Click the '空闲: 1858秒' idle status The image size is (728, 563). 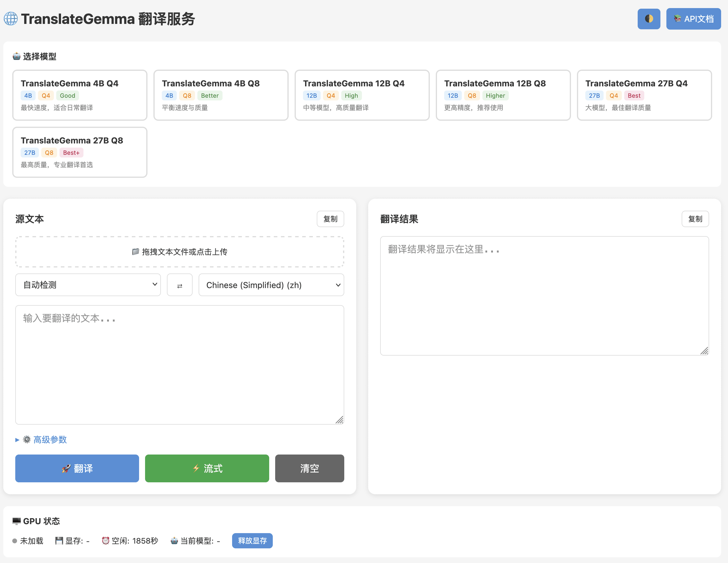[130, 541]
